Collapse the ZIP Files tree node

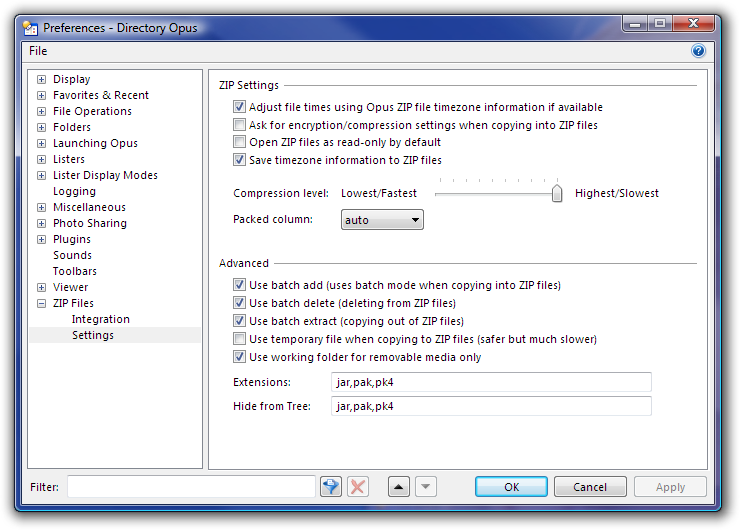41,304
